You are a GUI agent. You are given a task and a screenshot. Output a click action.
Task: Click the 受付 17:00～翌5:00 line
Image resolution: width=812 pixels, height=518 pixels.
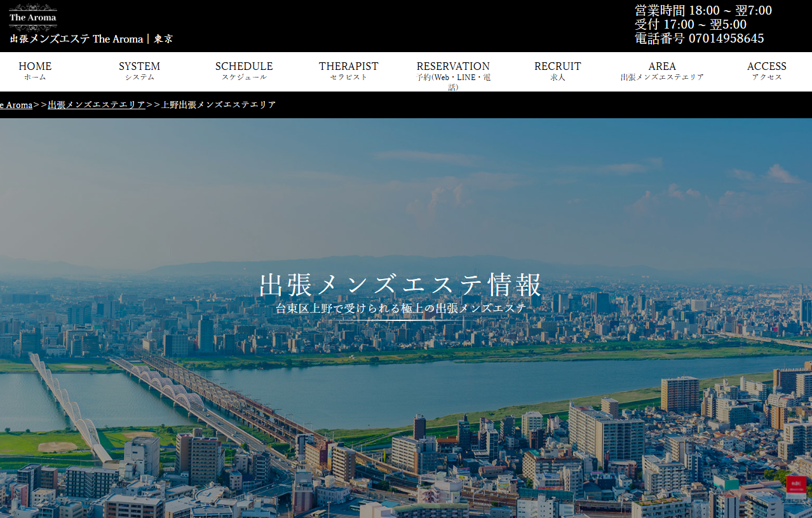pyautogui.click(x=691, y=24)
